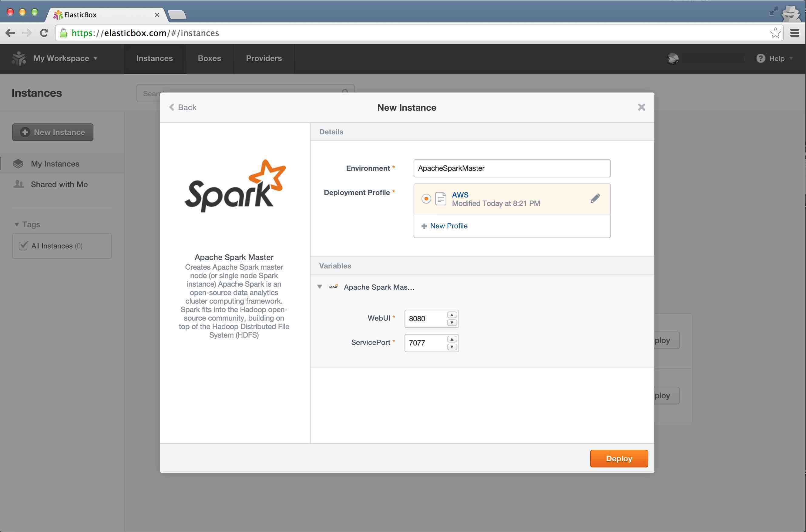Close the ElasticBox browser tab
Viewport: 806px width, 532px height.
(x=157, y=15)
